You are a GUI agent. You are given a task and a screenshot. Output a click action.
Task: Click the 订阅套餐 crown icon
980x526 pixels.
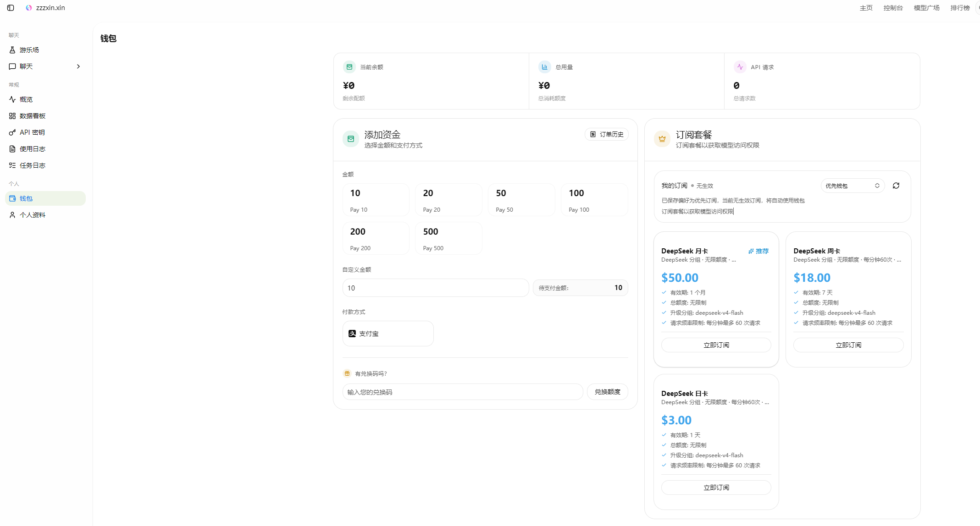[x=662, y=139]
